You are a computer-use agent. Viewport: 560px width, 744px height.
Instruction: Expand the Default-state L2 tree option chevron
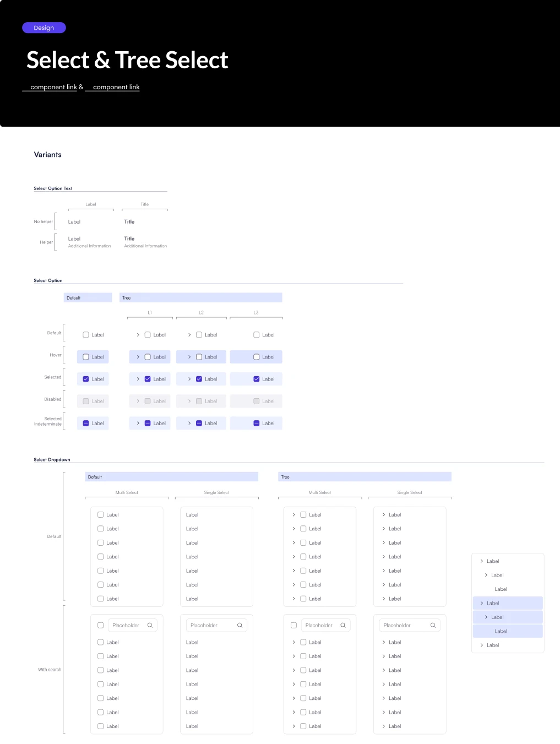click(x=189, y=335)
